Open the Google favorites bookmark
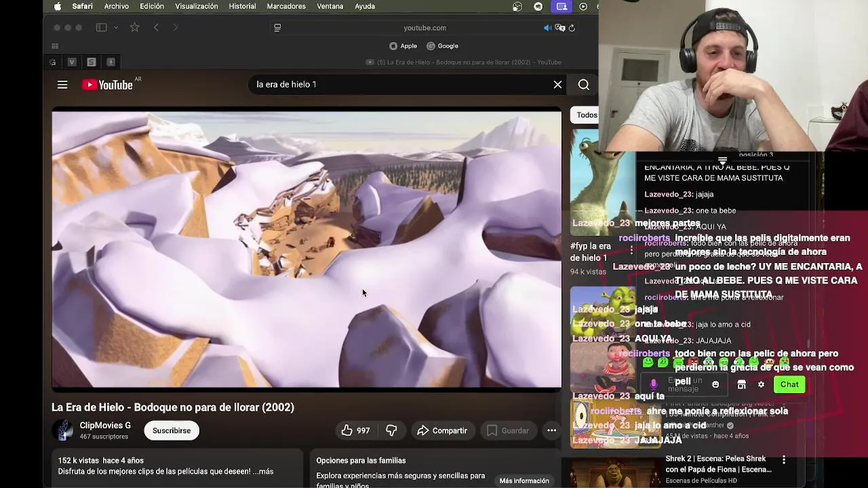868x488 pixels. (x=442, y=46)
